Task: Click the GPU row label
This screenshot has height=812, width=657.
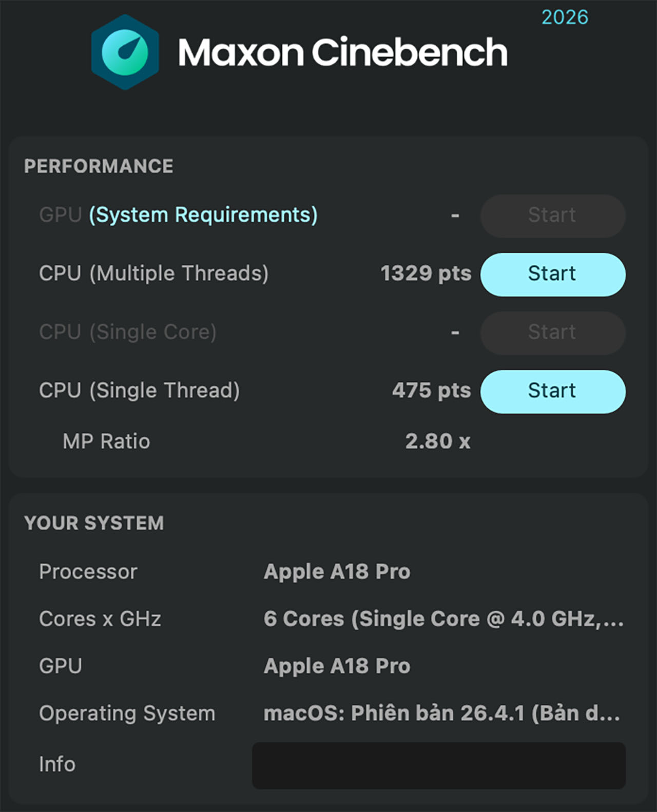Action: coord(60,216)
